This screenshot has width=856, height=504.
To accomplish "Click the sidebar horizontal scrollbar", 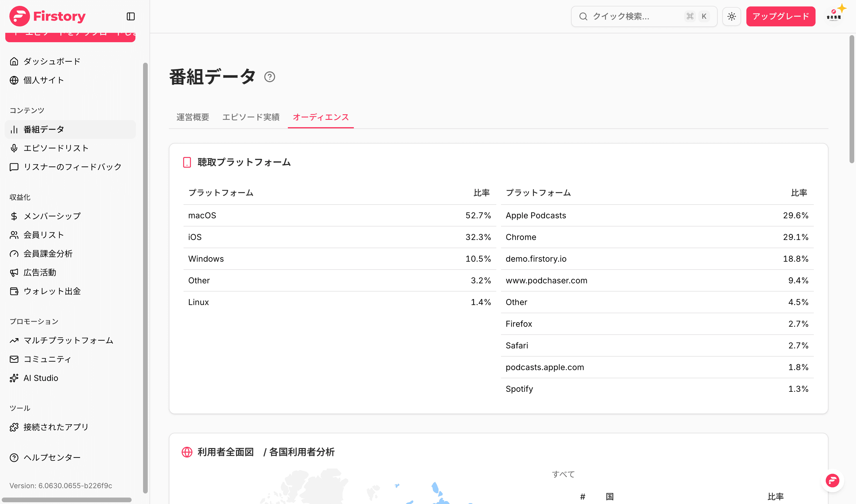I will (x=67, y=500).
